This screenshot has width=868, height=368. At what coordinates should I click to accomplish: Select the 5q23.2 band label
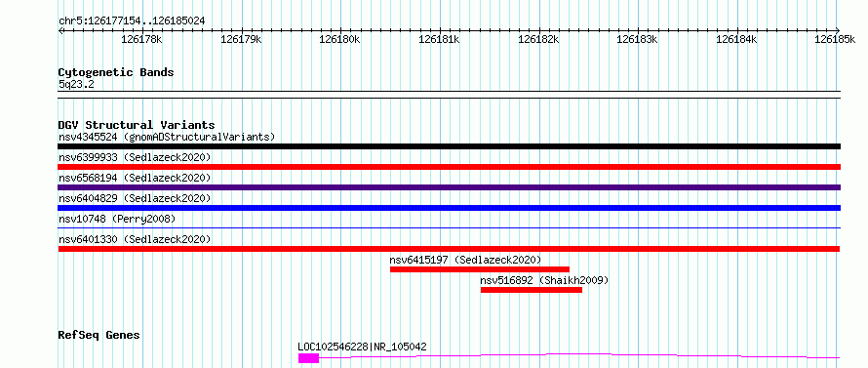coord(76,84)
